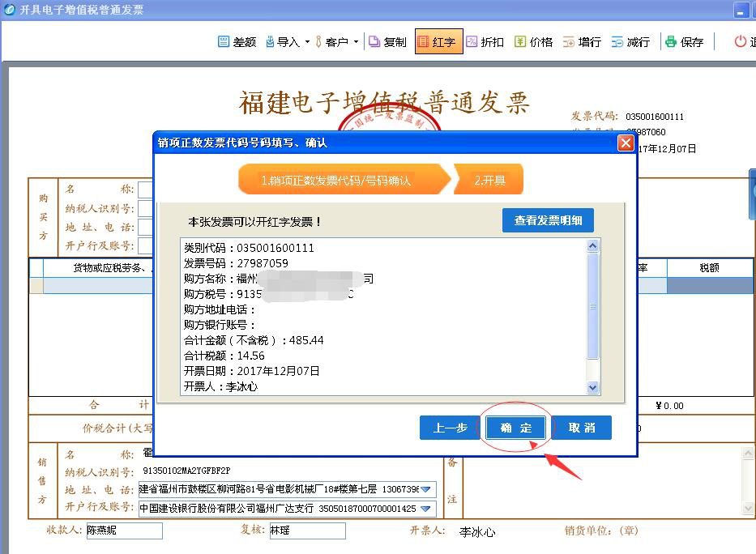This screenshot has height=554, width=756.
Task: Click the 复制 copy icon
Action: point(375,42)
